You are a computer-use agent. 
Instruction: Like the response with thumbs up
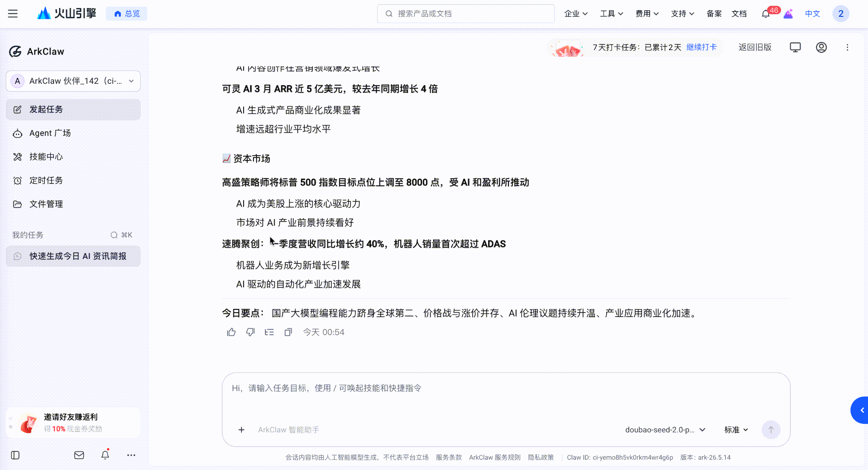click(x=231, y=332)
